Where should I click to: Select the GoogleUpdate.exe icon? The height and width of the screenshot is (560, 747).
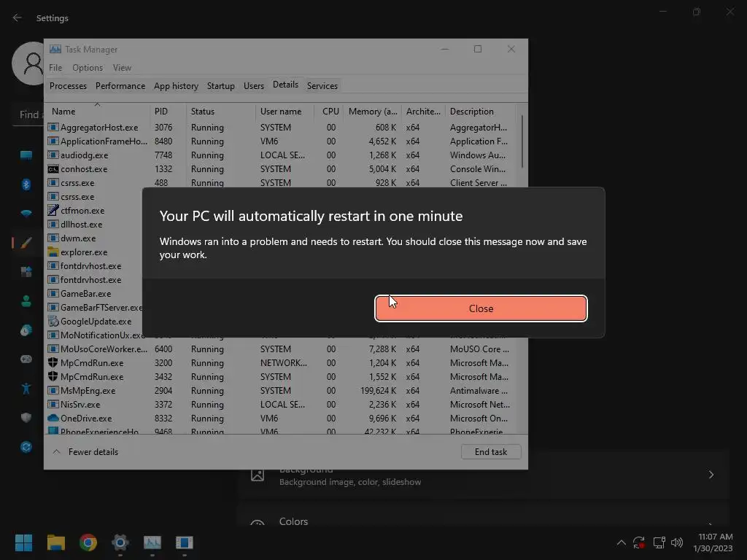[x=53, y=321]
